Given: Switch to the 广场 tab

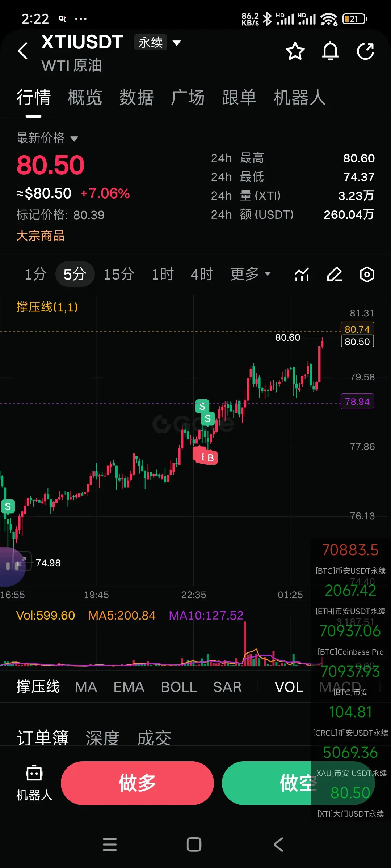Looking at the screenshot, I should tap(188, 98).
